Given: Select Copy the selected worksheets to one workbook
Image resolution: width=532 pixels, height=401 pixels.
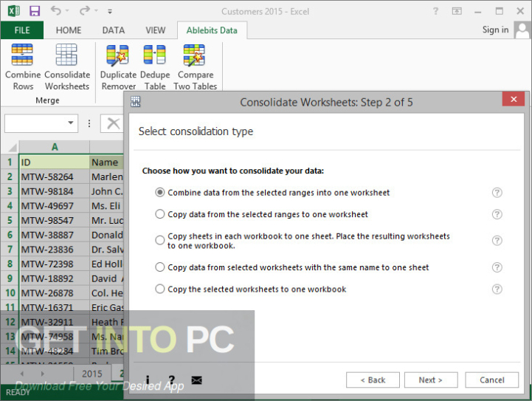Looking at the screenshot, I should click(160, 289).
